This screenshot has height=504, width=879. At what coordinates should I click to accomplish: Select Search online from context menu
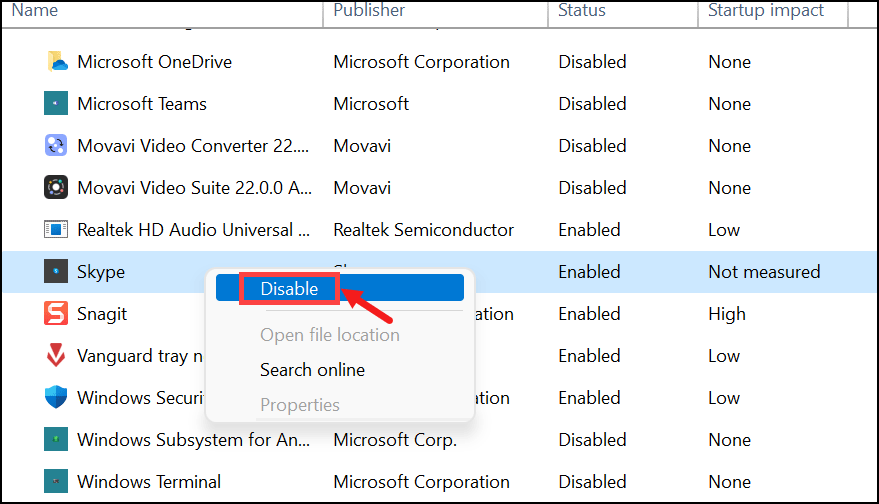pyautogui.click(x=312, y=370)
